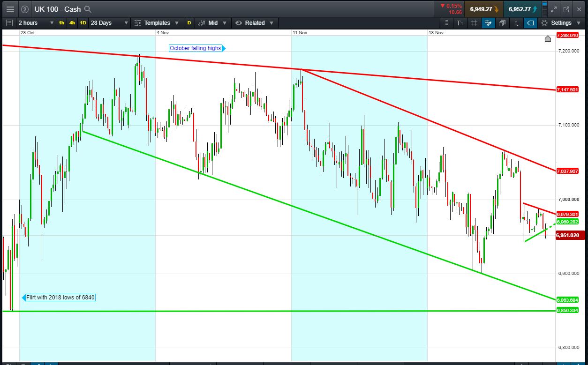Click the buy price 6,952.77 button
This screenshot has width=588, height=365.
(521, 9)
